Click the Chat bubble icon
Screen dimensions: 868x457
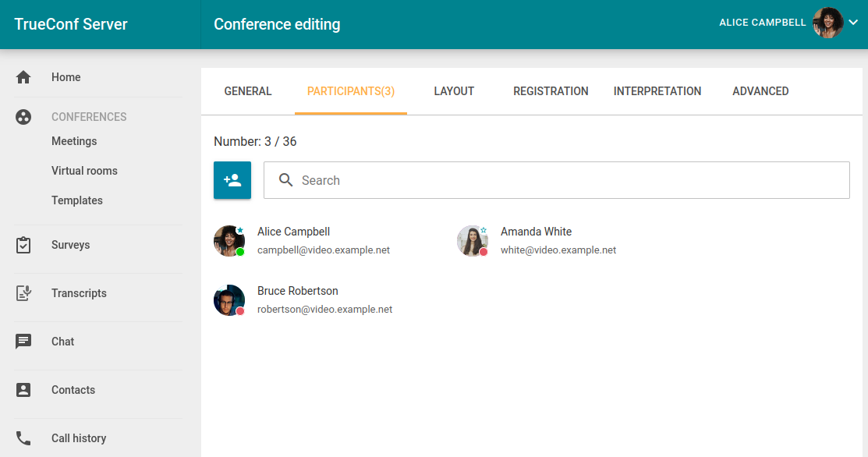23,342
